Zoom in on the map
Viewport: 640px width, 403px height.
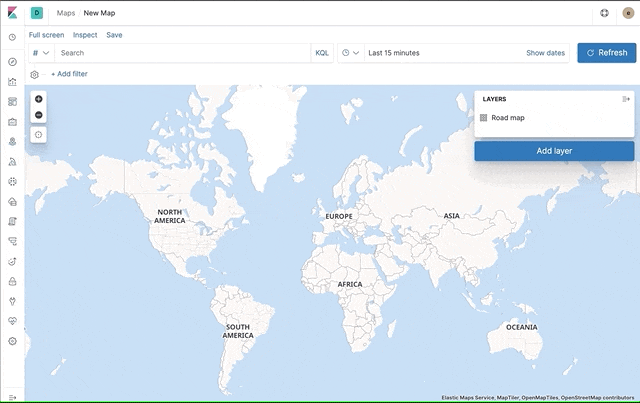point(39,99)
